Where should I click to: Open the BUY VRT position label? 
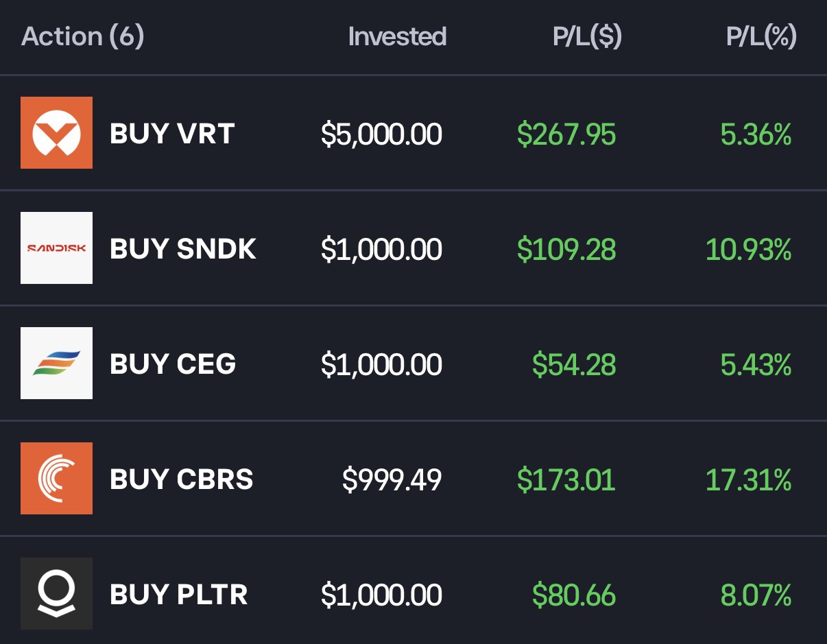click(x=172, y=134)
